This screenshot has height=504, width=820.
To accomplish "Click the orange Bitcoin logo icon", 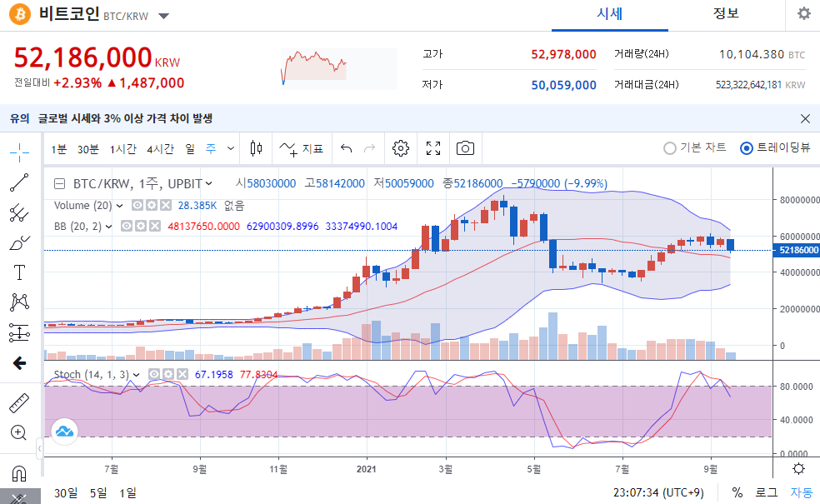I will [20, 14].
